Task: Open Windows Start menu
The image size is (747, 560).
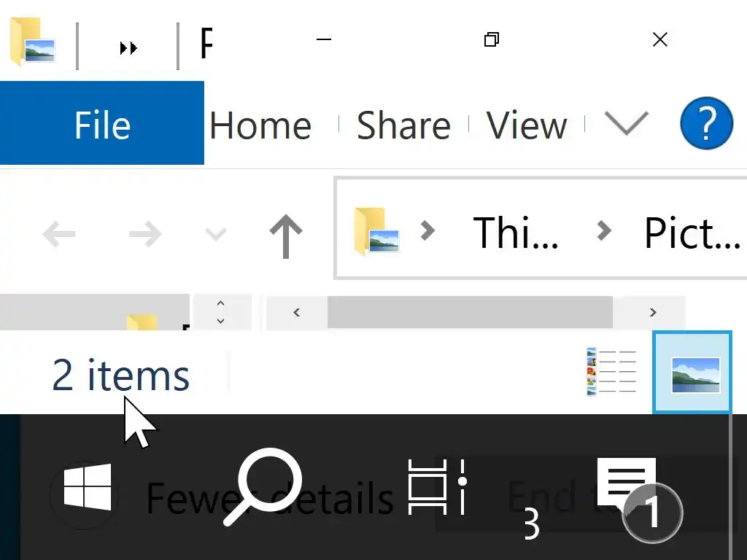Action: point(88,487)
